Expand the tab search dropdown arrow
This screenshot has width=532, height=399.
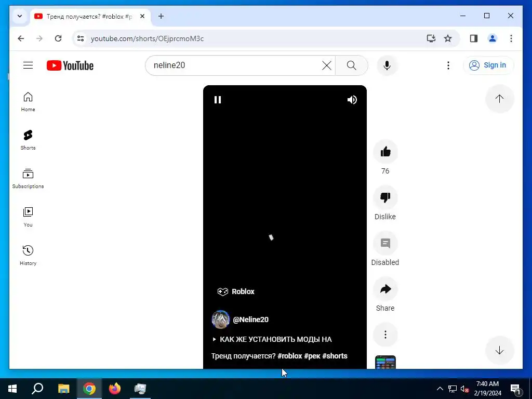(20, 16)
